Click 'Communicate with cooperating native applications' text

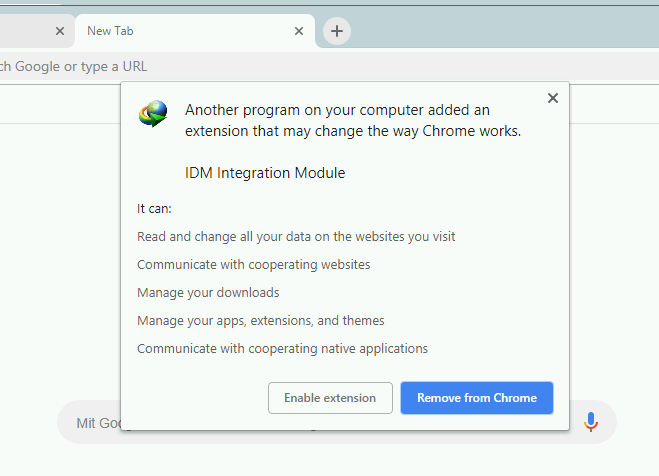[x=282, y=349]
